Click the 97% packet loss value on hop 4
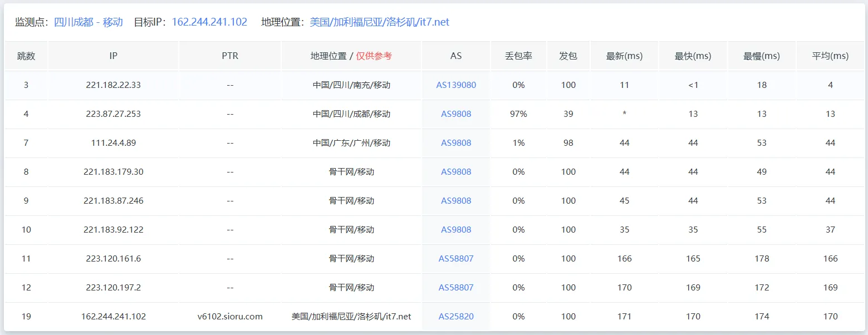Screen dimensions: 868x335 [517, 114]
